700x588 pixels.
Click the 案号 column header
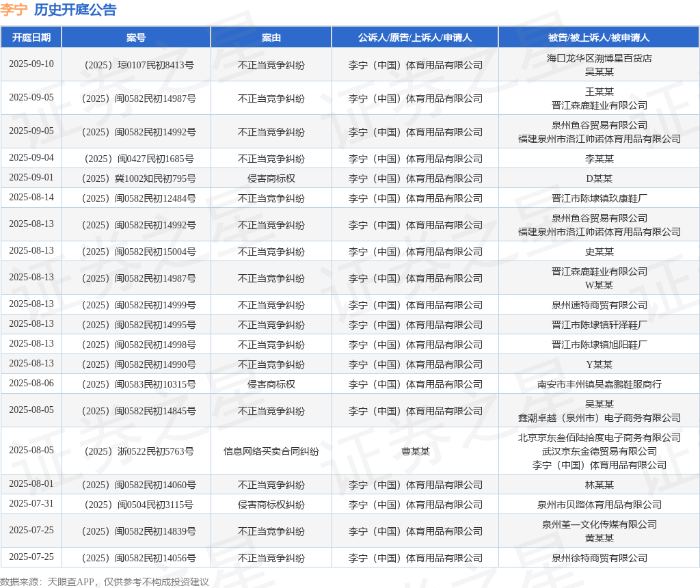coord(136,38)
